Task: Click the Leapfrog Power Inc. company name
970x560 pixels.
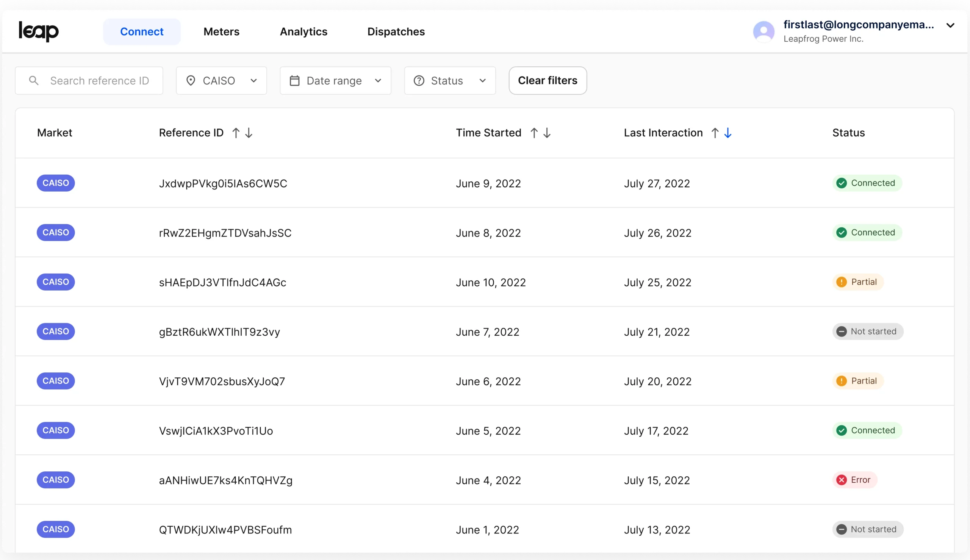Action: point(823,39)
